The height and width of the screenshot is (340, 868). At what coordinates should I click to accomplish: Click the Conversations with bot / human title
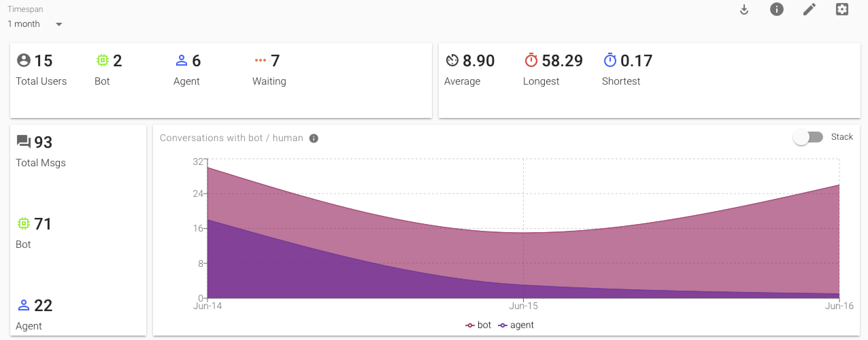(x=231, y=138)
